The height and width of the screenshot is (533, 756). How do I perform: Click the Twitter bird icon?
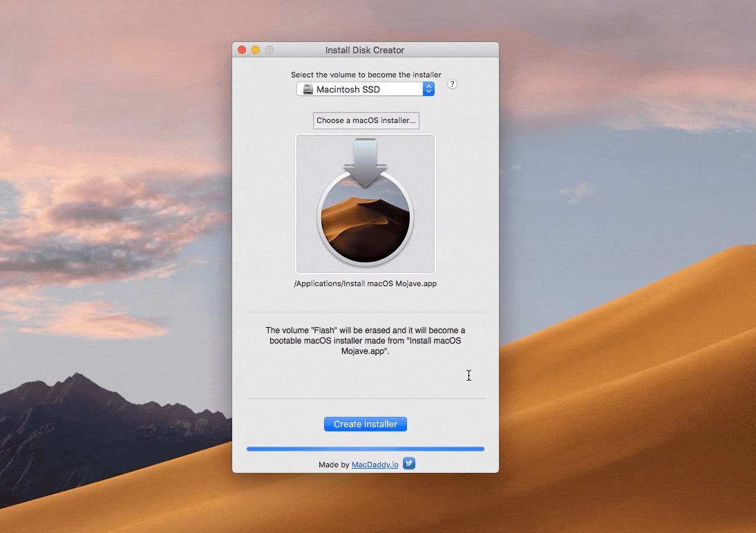pos(409,464)
